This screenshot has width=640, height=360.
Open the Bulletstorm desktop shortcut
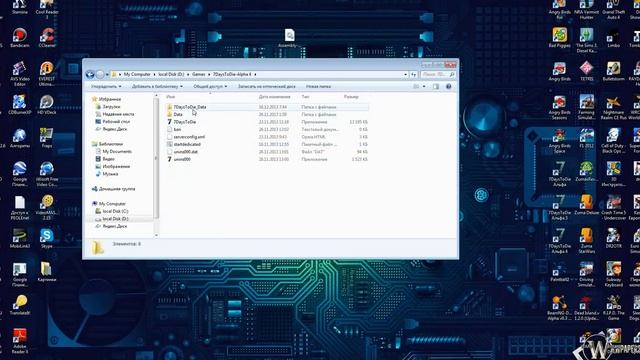coord(613,71)
